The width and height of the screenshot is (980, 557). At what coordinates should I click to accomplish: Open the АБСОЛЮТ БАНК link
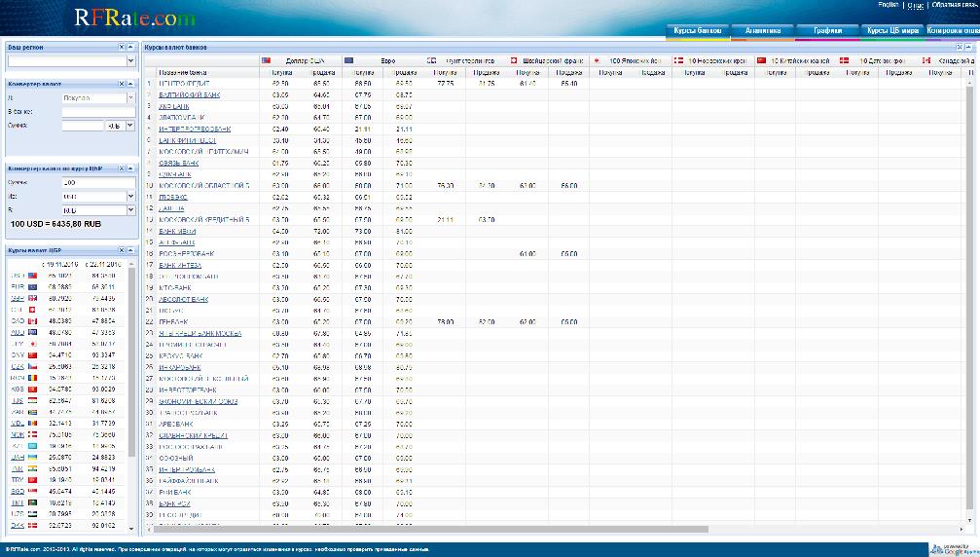coord(184,299)
